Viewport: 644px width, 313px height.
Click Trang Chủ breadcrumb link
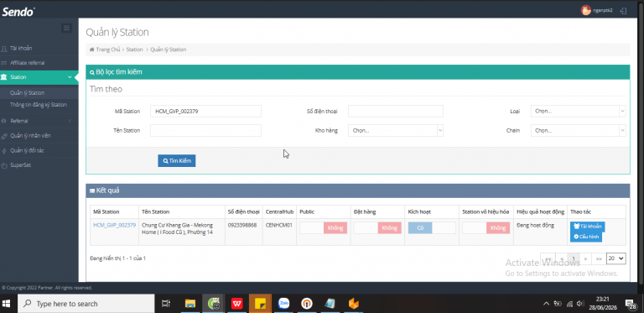pyautogui.click(x=108, y=50)
